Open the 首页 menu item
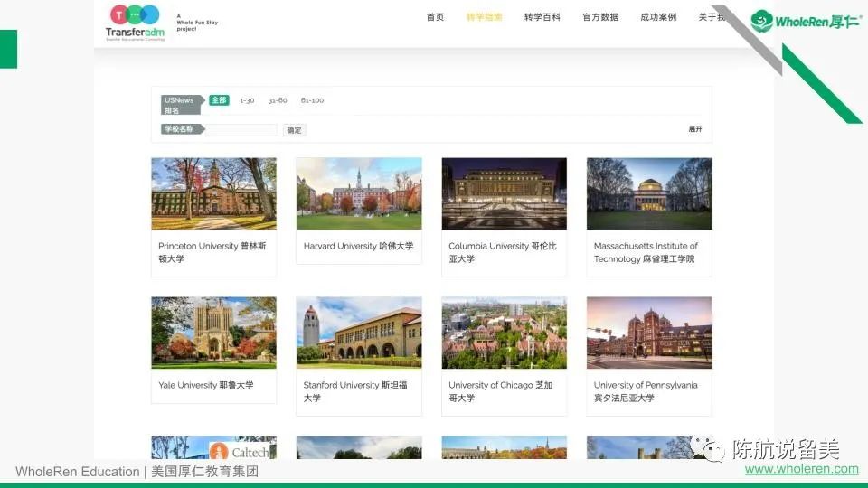 coord(435,17)
